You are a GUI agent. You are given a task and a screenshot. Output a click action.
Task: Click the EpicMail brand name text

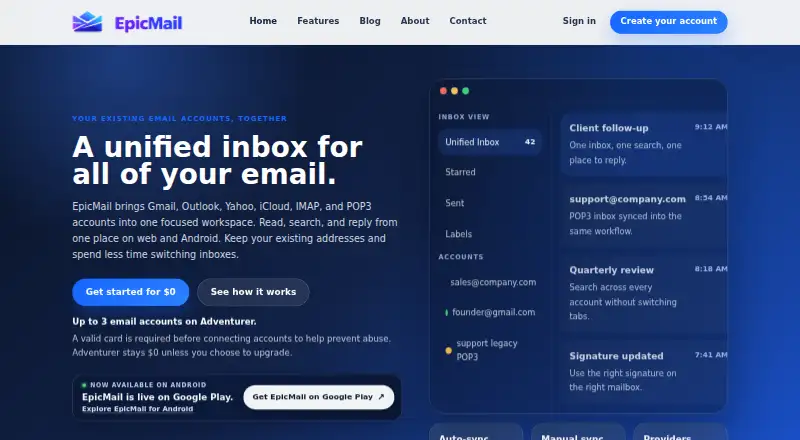[x=148, y=23]
